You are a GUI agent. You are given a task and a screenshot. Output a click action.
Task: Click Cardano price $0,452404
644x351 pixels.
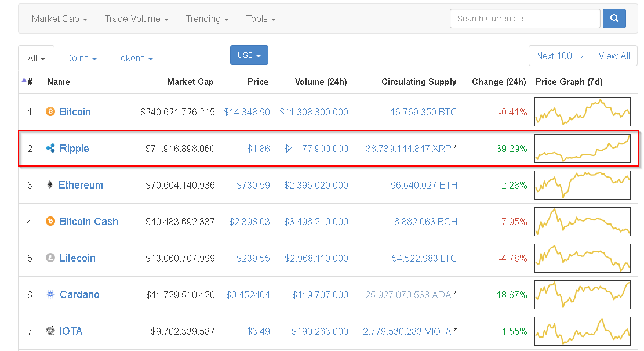248,295
